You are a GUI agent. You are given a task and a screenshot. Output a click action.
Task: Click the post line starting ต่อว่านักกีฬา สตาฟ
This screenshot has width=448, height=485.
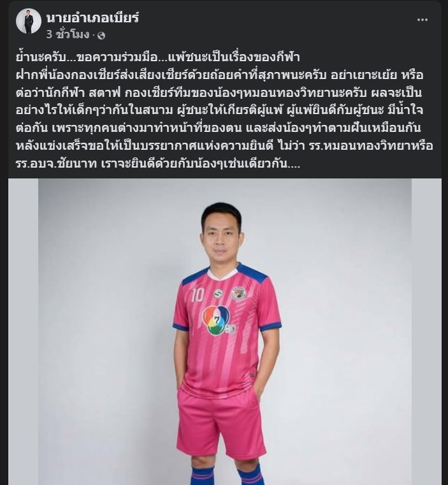(219, 93)
